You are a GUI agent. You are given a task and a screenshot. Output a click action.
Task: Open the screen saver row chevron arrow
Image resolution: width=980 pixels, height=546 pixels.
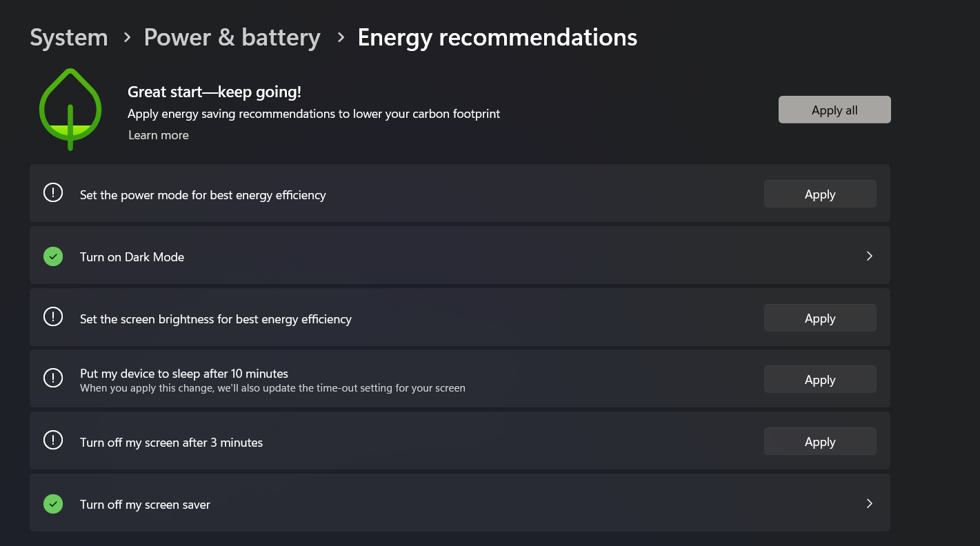pos(869,503)
